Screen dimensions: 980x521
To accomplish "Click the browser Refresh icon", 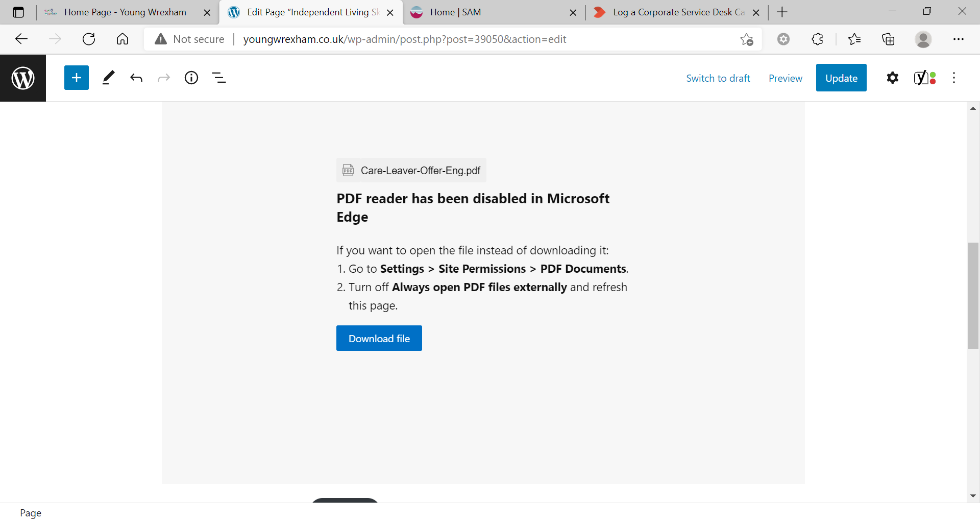I will click(89, 39).
